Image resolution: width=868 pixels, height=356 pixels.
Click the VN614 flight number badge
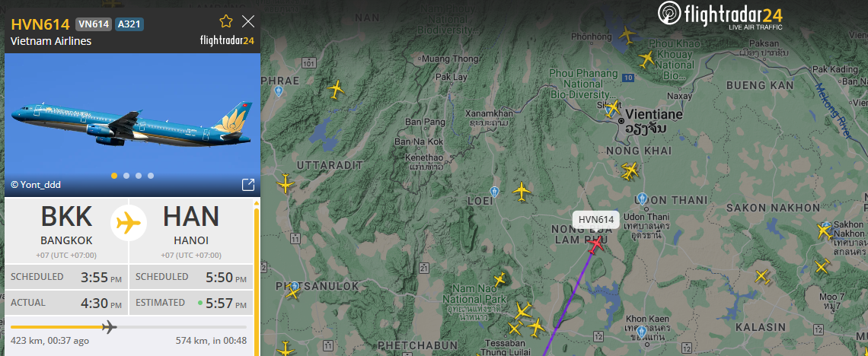[x=94, y=24]
